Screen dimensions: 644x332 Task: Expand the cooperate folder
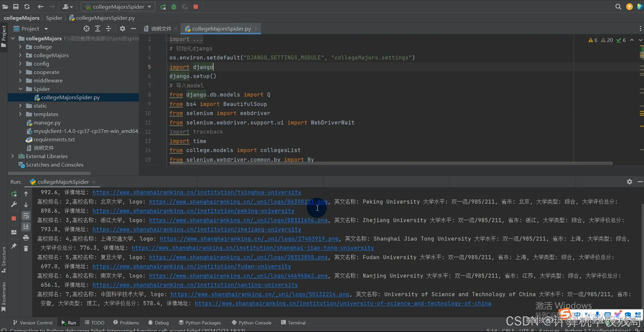[x=20, y=72]
